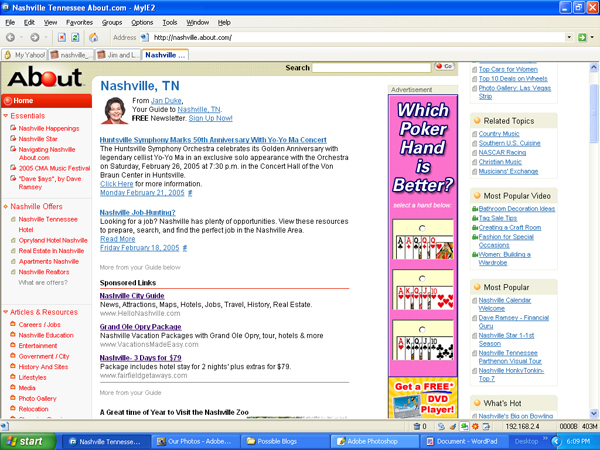The height and width of the screenshot is (450, 600).
Task: Click the orange gear icon in status bar
Action: click(475, 426)
